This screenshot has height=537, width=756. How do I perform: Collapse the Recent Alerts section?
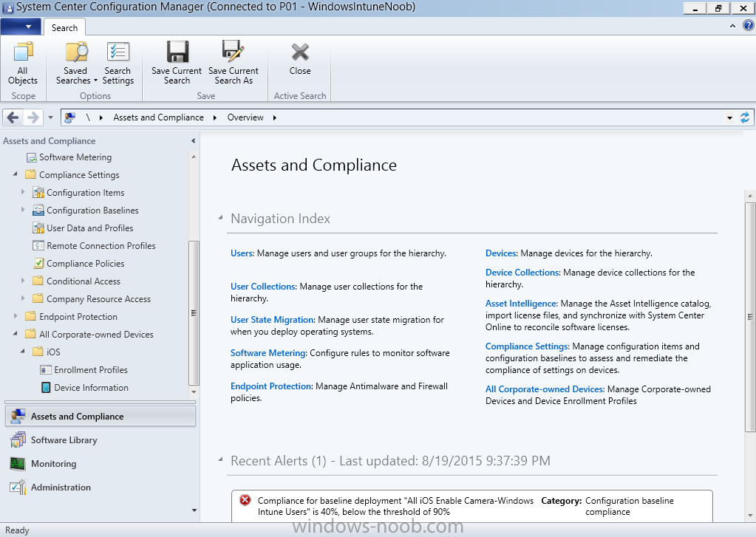tap(220, 460)
